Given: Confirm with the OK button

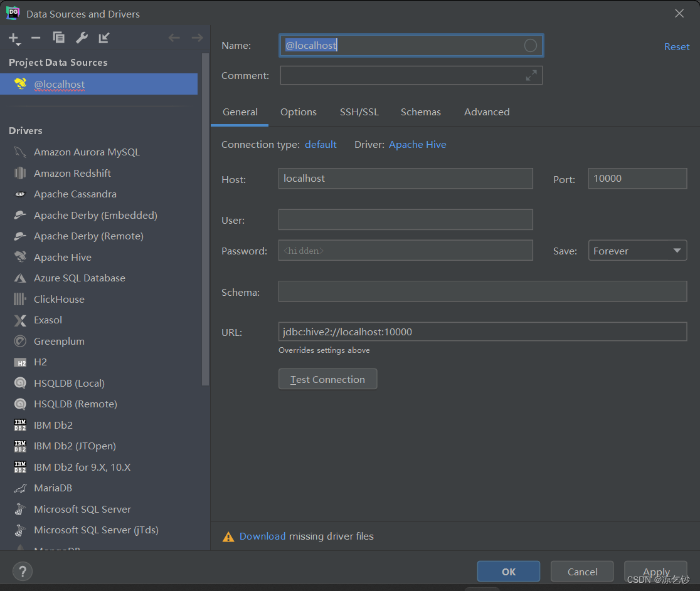Looking at the screenshot, I should pos(509,572).
